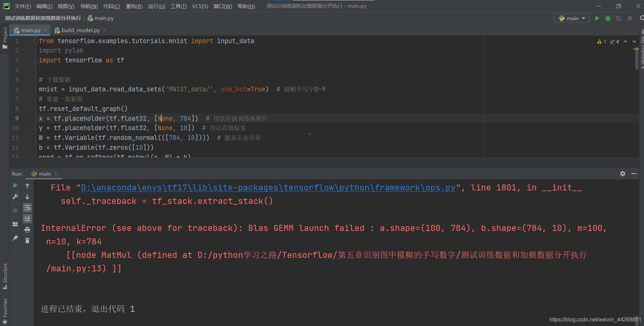
Task: Toggle soft-wrap in the console
Action: tap(27, 208)
